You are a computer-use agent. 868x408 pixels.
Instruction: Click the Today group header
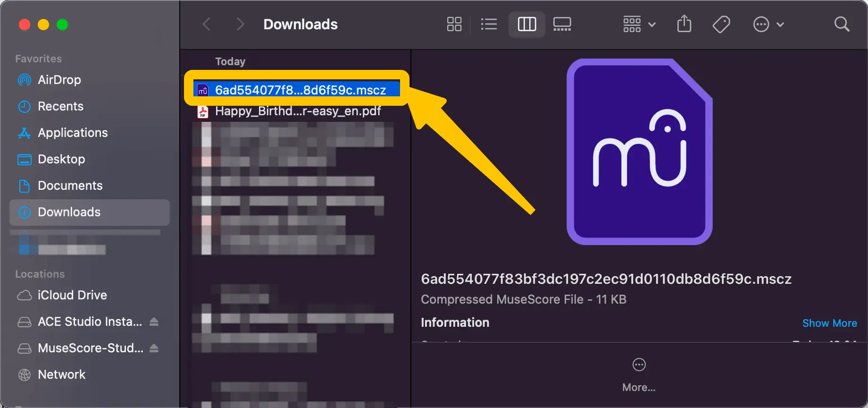[230, 61]
